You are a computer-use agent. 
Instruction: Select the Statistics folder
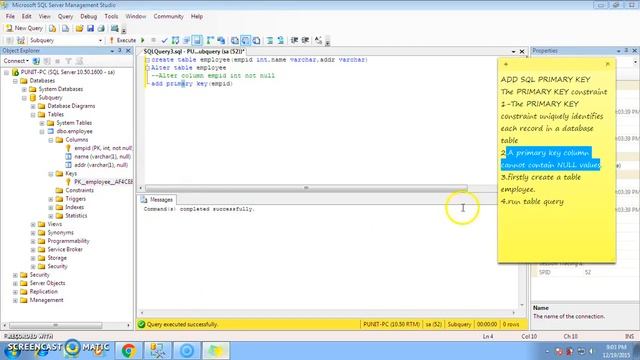(71, 216)
